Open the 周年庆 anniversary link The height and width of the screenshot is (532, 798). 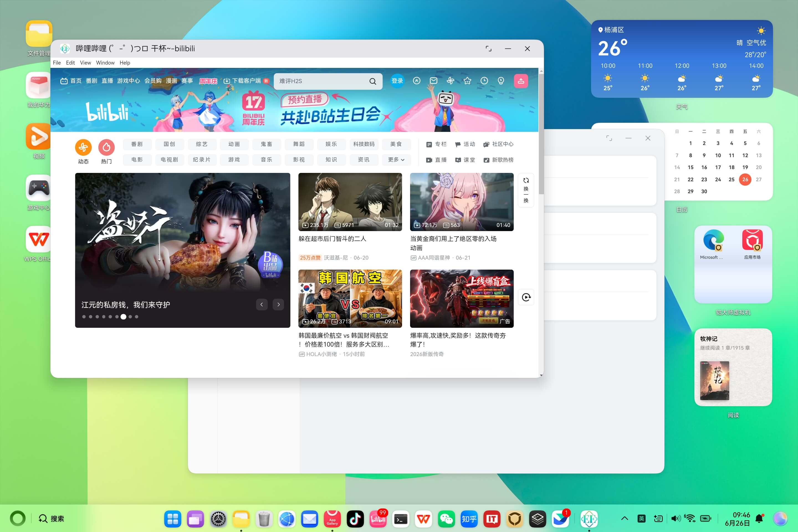pos(208,81)
